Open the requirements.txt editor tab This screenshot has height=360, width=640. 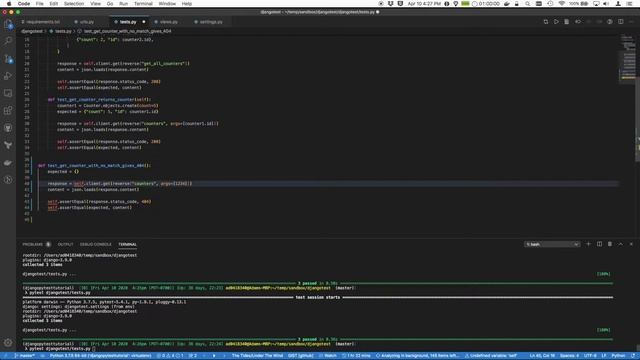click(x=43, y=22)
